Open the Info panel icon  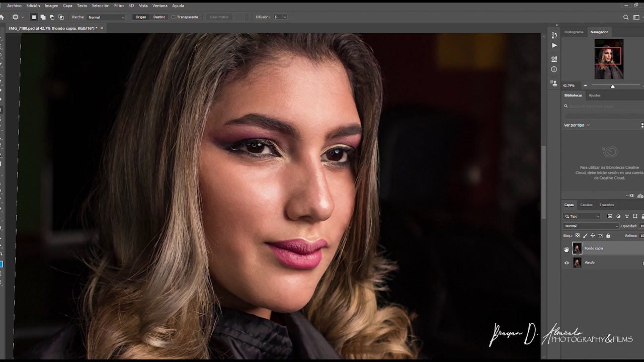[554, 69]
